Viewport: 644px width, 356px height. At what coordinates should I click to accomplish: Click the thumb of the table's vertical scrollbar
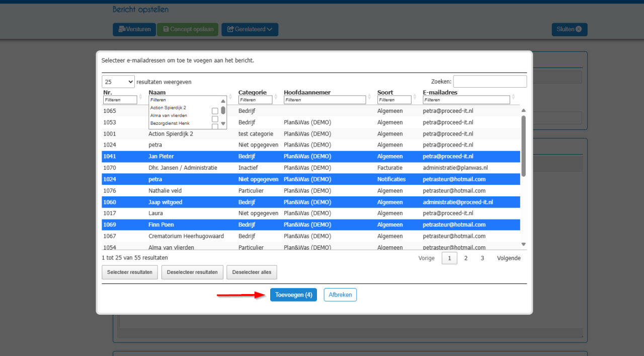pos(523,146)
